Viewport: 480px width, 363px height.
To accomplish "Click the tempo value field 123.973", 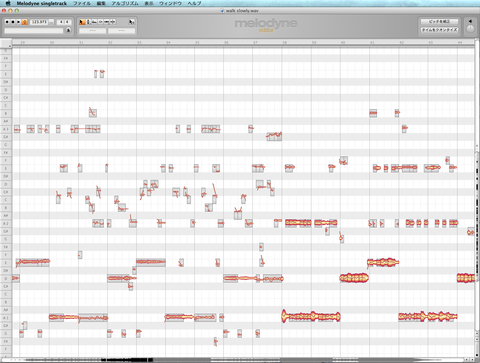I will 39,22.
